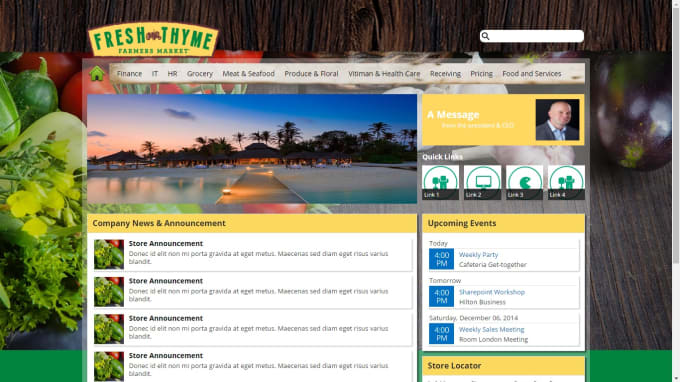Viewport: 680px width, 382px height.
Task: Open the Weekly Party event link
Action: [478, 255]
